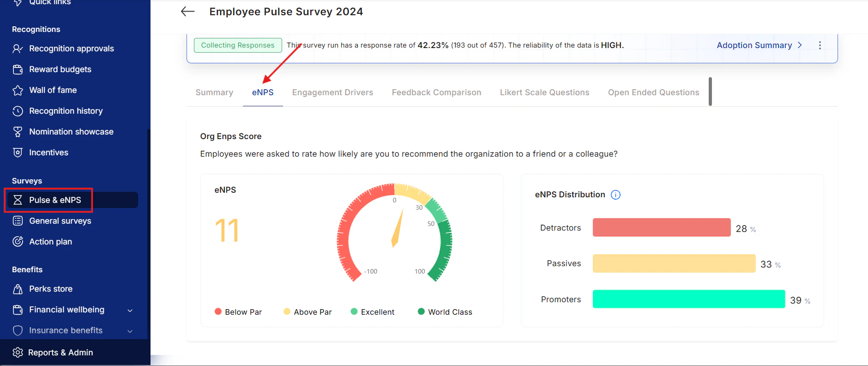Viewport: 868px width, 366px height.
Task: Switch to Likert Scale Questions tab
Action: (544, 92)
